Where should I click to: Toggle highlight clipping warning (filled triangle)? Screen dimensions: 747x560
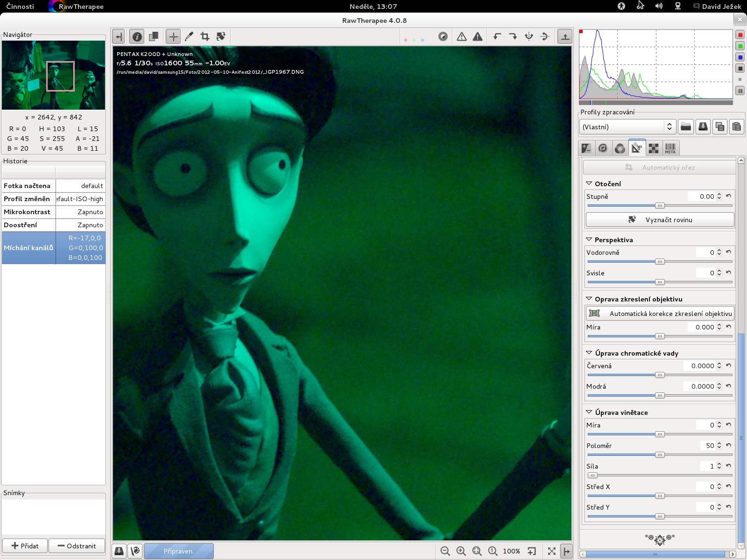[x=478, y=36]
